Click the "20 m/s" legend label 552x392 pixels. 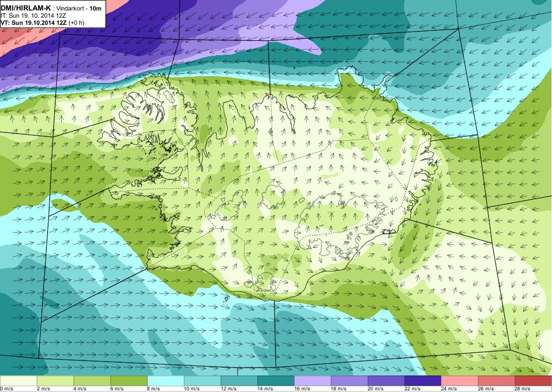[376, 389]
